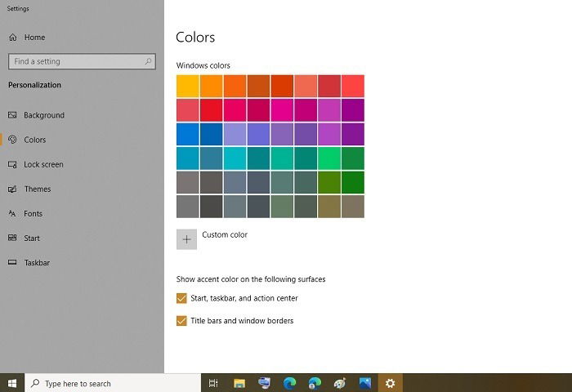Image resolution: width=572 pixels, height=392 pixels.
Task: Click the Home icon in sidebar
Action: 13,38
